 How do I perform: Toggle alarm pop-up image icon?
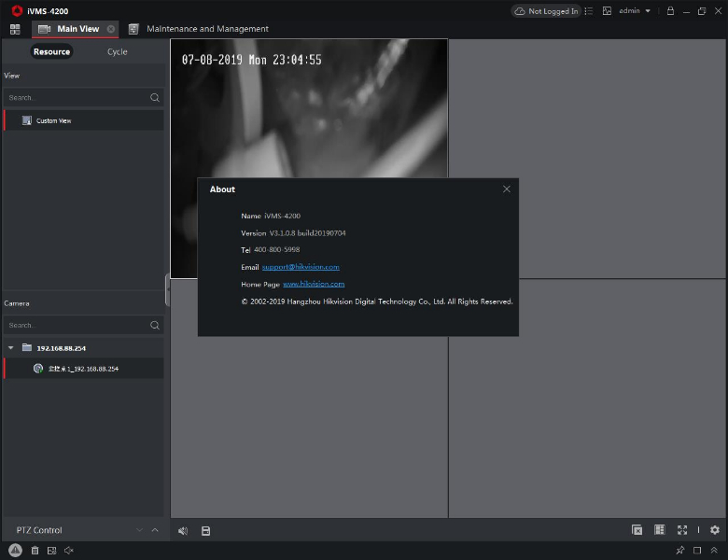tap(51, 551)
